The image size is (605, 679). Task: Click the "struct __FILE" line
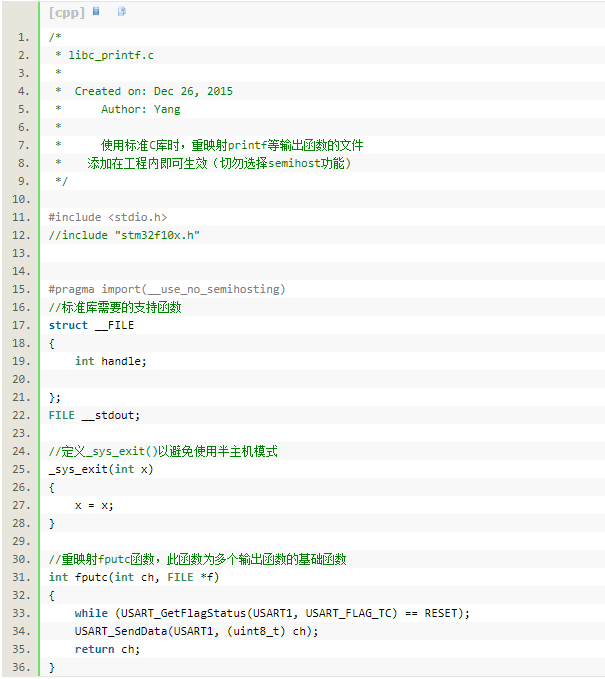91,325
